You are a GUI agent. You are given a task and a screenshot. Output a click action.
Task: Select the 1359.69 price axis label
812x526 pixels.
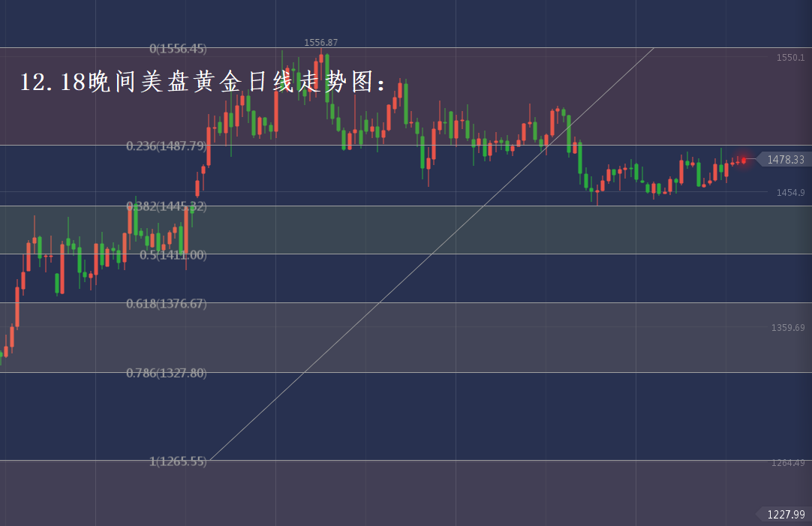point(788,328)
